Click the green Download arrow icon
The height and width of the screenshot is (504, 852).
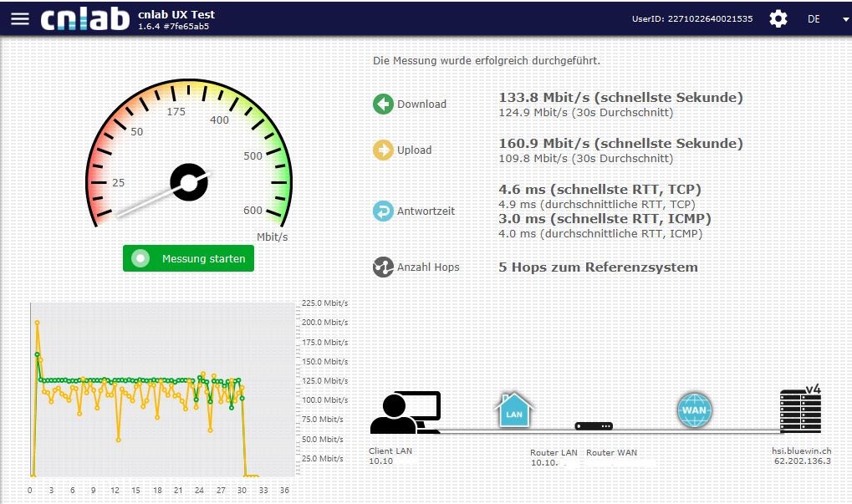click(382, 104)
